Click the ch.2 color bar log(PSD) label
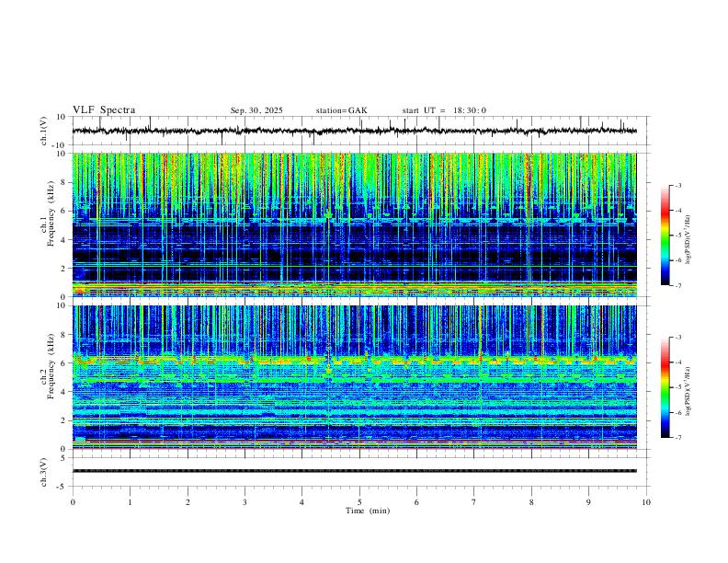728x563 pixels. coord(688,391)
